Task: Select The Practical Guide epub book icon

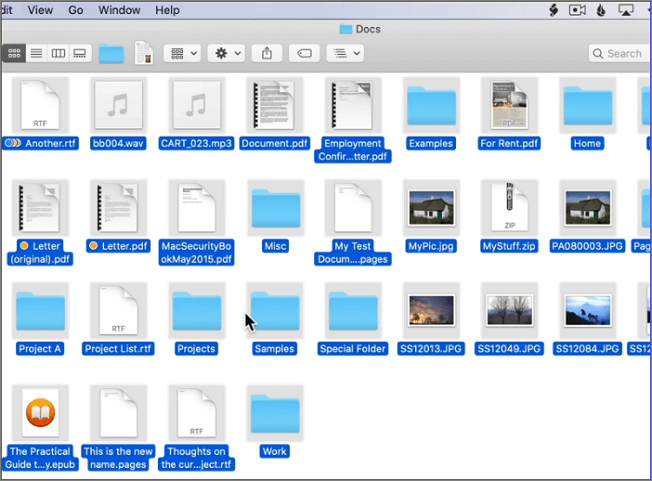Action: point(39,412)
